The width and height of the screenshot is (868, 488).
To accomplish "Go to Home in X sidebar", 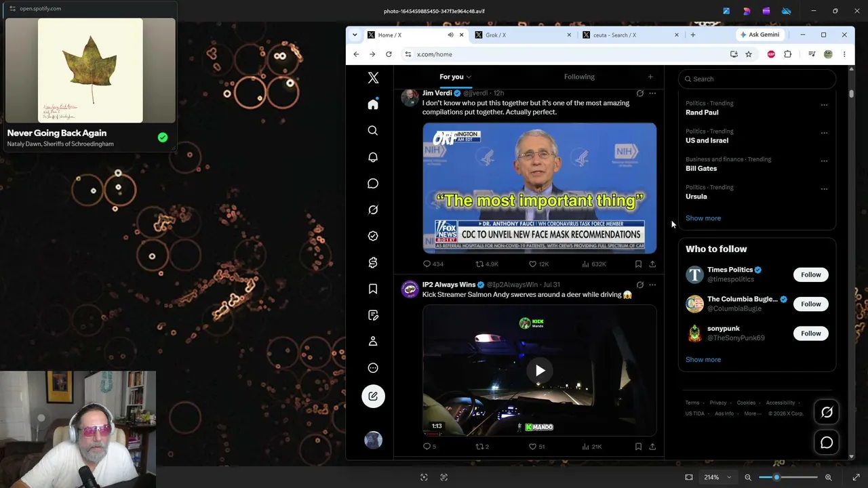I will pos(373,104).
